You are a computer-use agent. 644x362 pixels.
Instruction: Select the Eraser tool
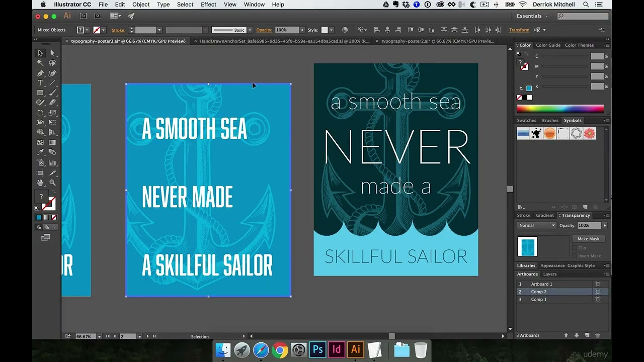pyautogui.click(x=52, y=103)
